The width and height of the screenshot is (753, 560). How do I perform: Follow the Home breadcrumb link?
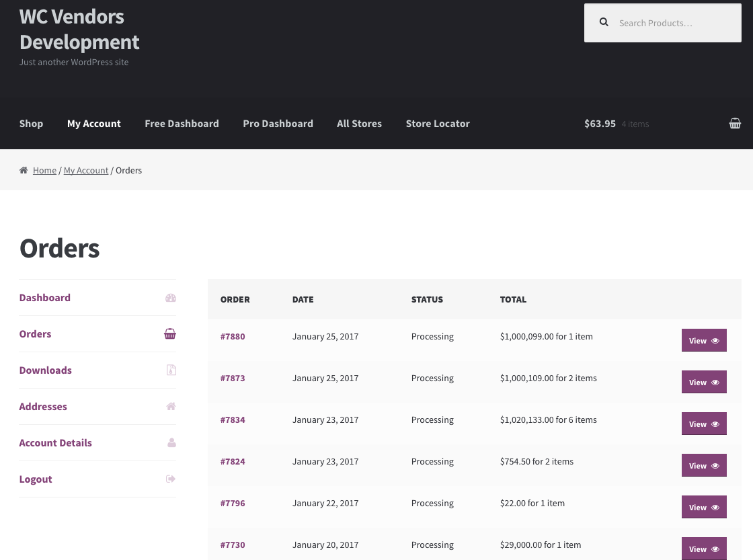click(x=44, y=171)
